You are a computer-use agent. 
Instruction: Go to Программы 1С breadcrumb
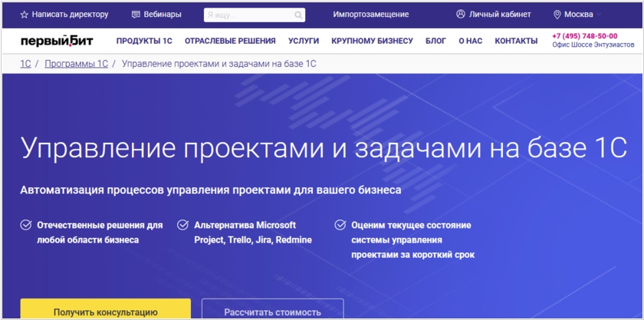[x=77, y=64]
